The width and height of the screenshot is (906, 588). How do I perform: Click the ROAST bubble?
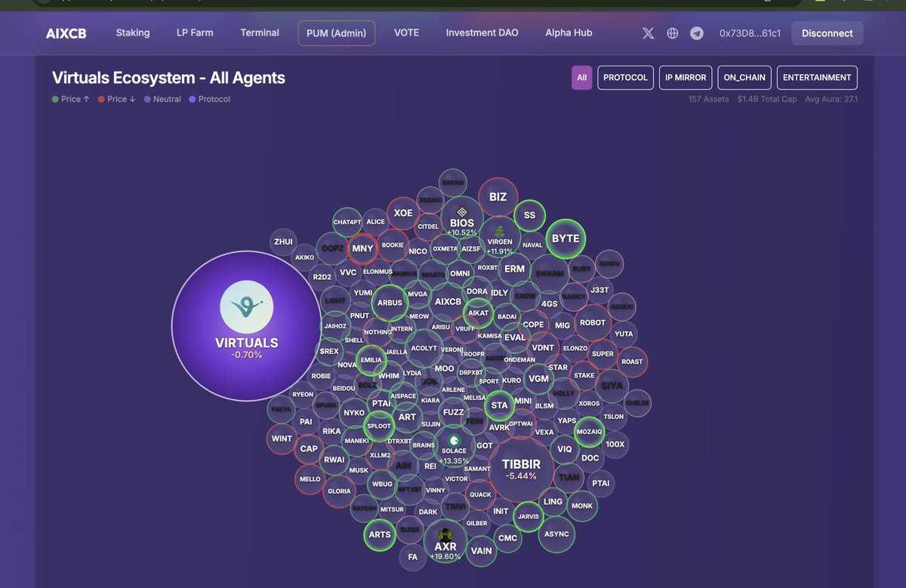(632, 362)
